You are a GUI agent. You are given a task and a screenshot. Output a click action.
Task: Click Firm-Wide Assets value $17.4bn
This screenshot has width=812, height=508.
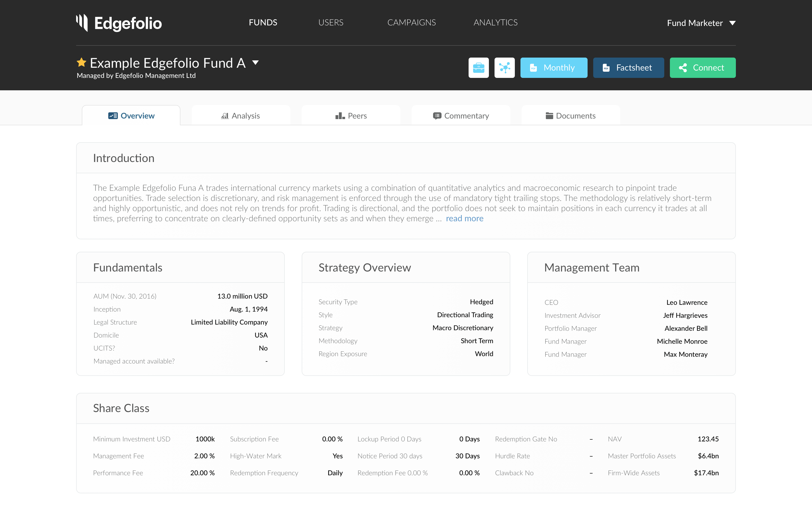tap(706, 473)
